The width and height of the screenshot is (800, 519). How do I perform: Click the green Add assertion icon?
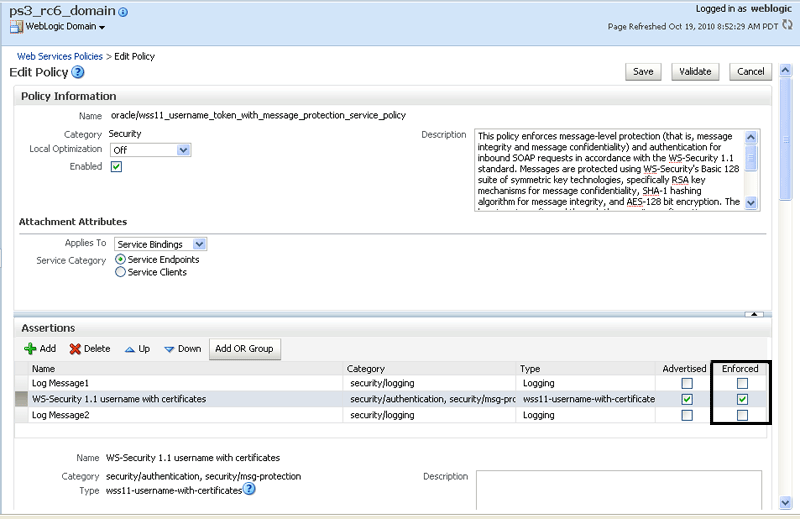[30, 349]
